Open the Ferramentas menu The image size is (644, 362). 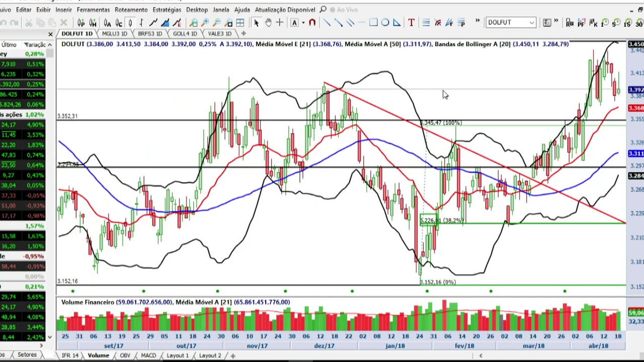point(93,10)
